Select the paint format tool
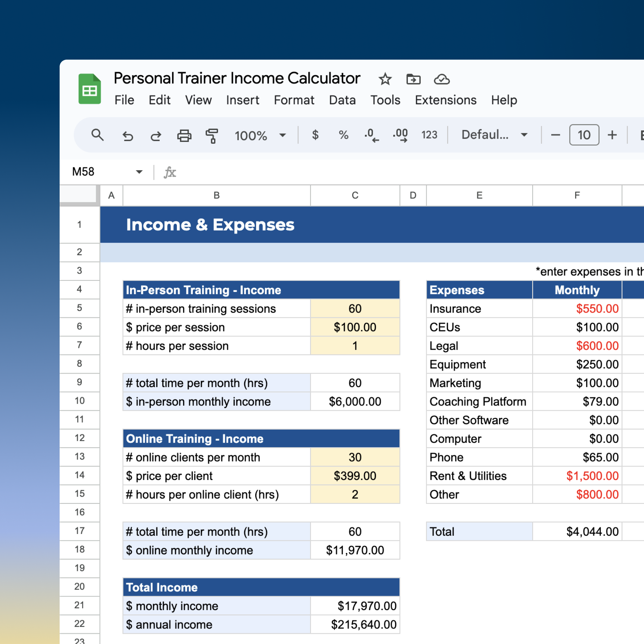 click(212, 135)
